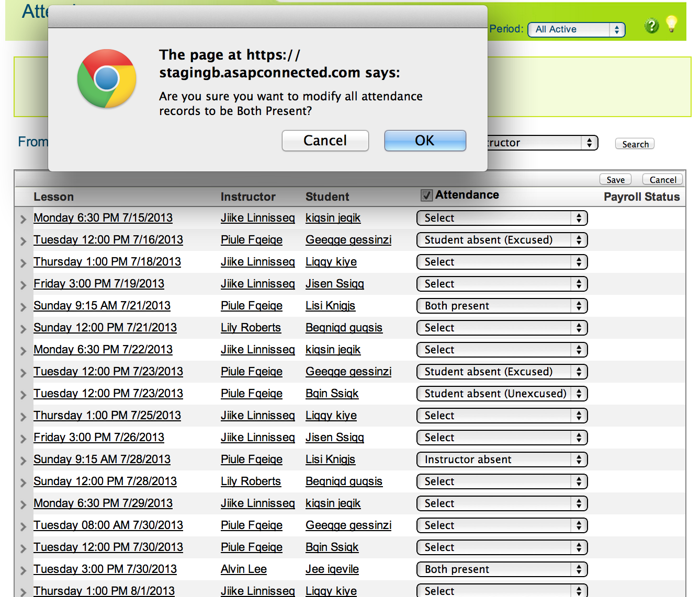Open student link Jee iqevile
Viewport: 700px width, 597px height.
click(x=332, y=569)
